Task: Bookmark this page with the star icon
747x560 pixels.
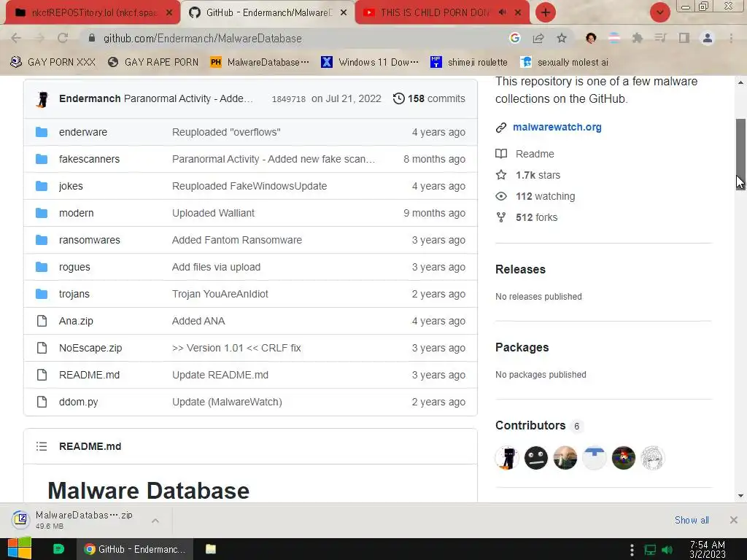Action: pyautogui.click(x=562, y=38)
